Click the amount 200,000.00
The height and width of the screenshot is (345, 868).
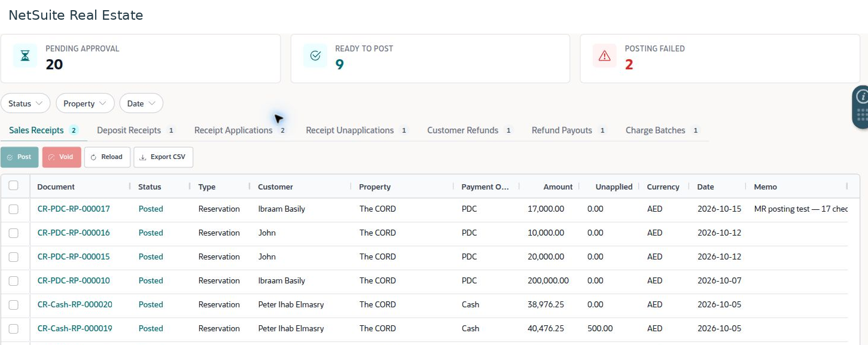(548, 281)
